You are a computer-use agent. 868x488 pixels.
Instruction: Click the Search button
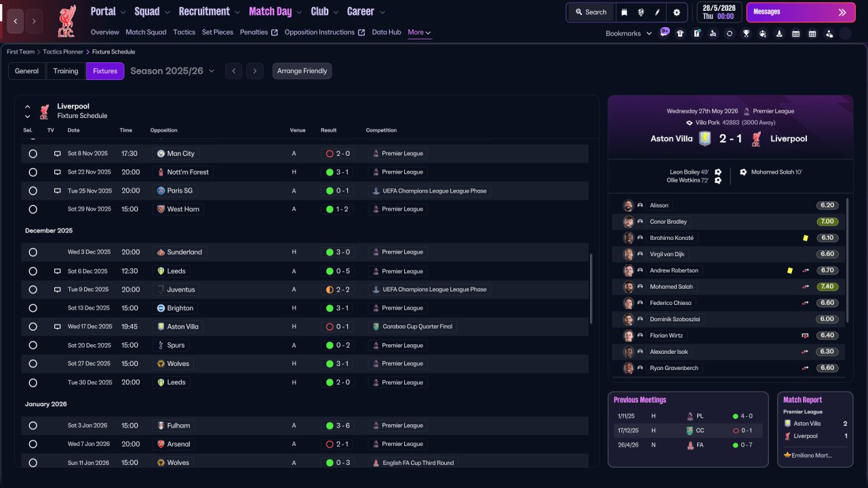[x=591, y=12]
